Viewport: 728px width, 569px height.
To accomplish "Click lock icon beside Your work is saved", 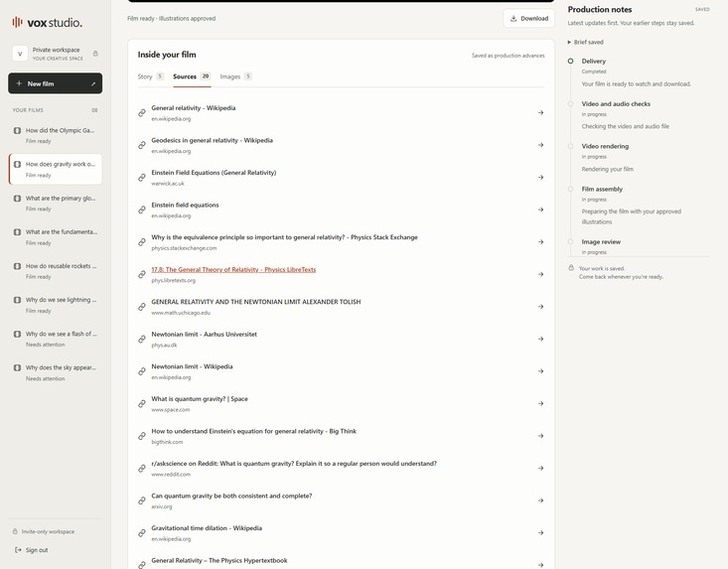I will [571, 268].
